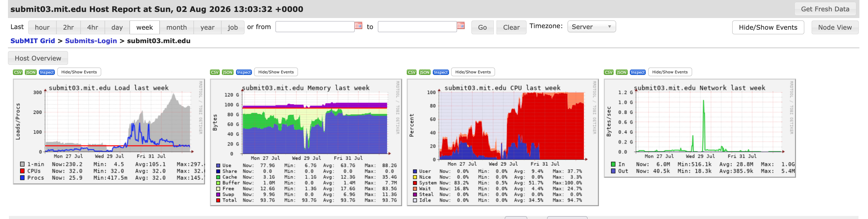The height and width of the screenshot is (219, 868).
Task: Clear the date range fields
Action: point(511,27)
